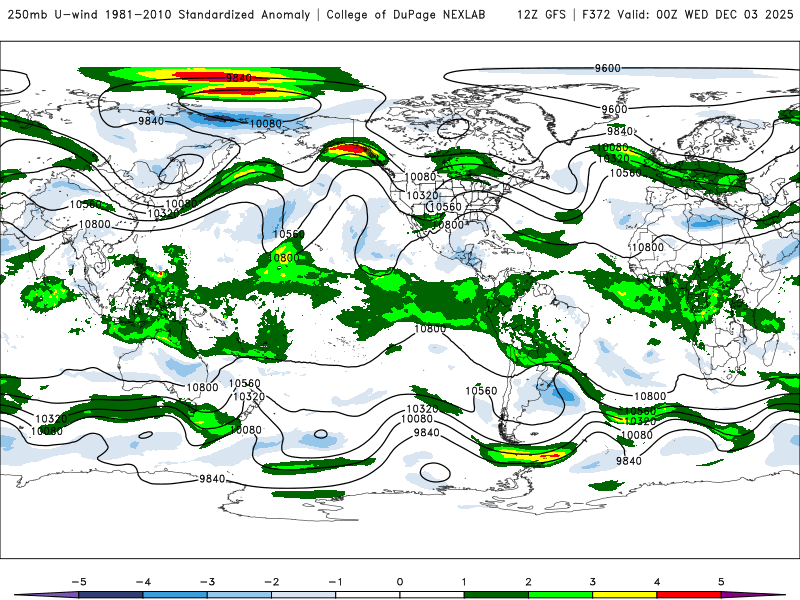Viewport: 800px width, 600px height.
Task: Click the red anomaly streak south of South America
Action: [x=551, y=455]
